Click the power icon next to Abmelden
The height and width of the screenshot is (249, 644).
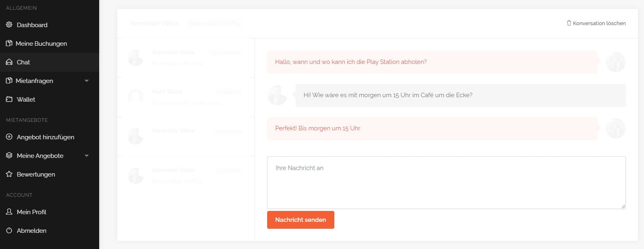[x=9, y=230]
